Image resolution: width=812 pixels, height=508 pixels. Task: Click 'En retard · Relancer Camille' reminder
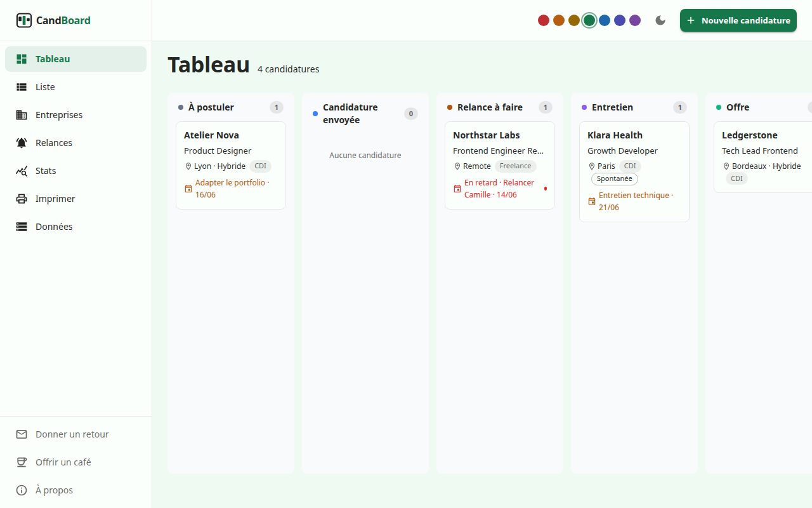499,189
